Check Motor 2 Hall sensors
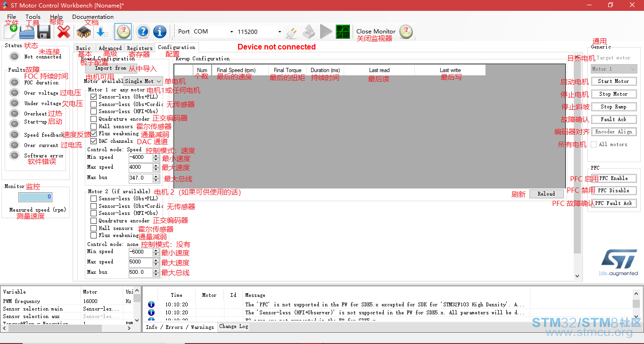The height and width of the screenshot is (344, 644). (94, 228)
